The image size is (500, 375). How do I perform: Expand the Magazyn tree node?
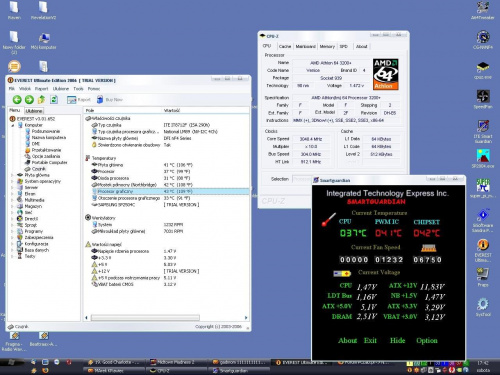tap(13, 206)
